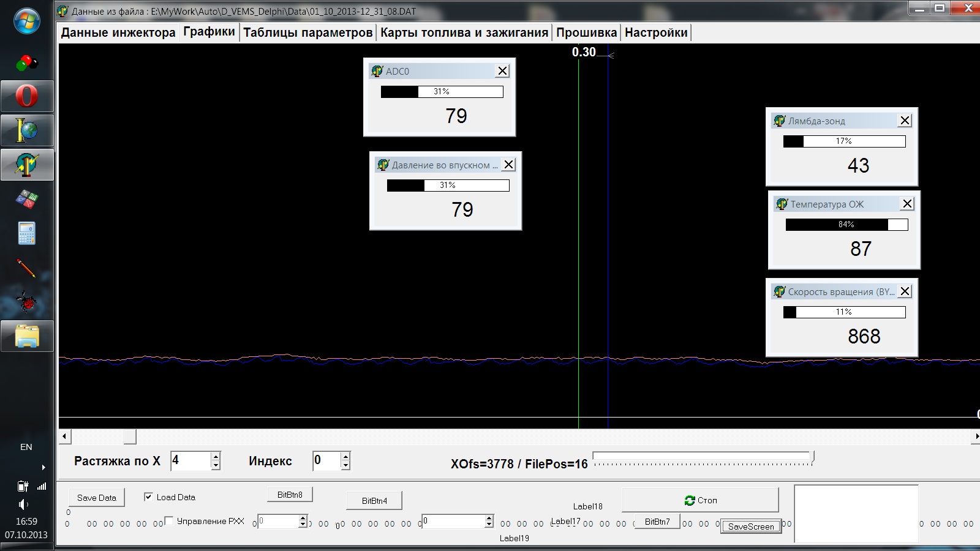The width and height of the screenshot is (980, 551).
Task: Switch to the Таблицы параметров tab
Action: [x=307, y=32]
